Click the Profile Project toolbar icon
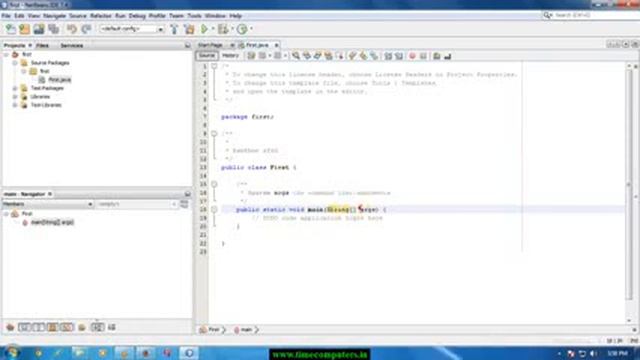This screenshot has height=360, width=640. tap(242, 29)
